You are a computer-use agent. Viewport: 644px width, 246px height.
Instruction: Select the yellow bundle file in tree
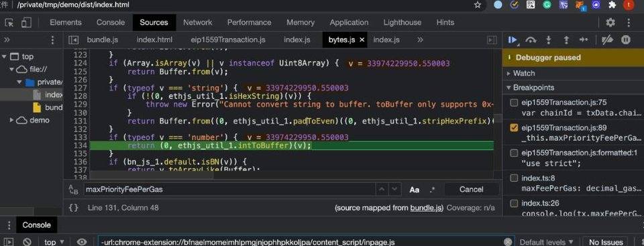coord(48,108)
